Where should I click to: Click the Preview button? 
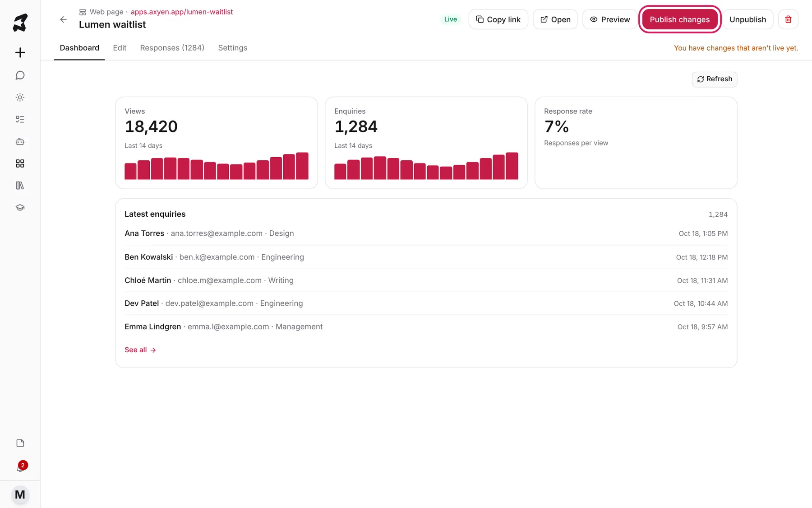[610, 19]
